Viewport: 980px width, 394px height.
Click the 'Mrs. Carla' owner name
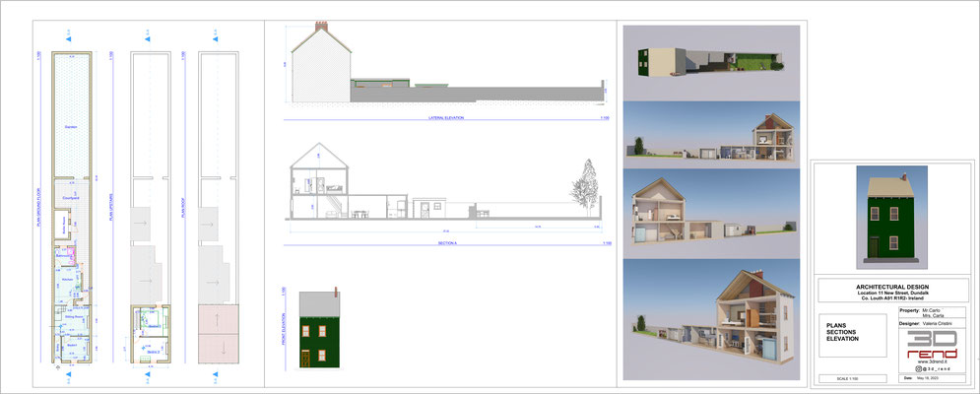coord(932,316)
